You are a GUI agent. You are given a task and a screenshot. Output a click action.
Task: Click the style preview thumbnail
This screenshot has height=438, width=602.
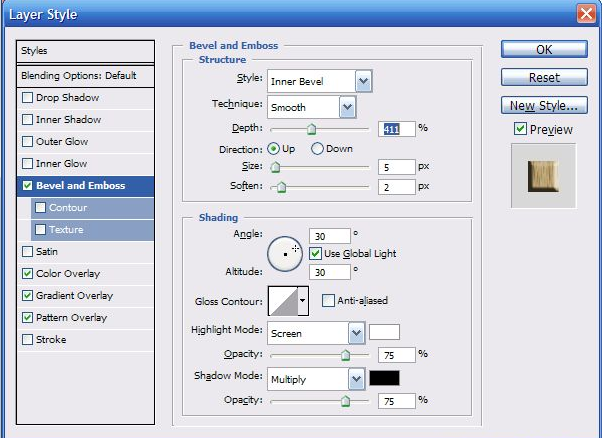point(543,176)
